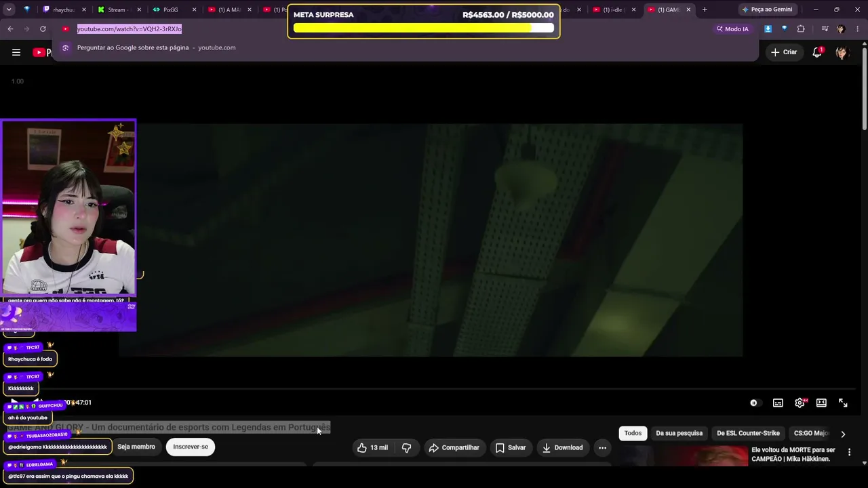Screen dimensions: 868x488
Task: Open YouTube notifications bell
Action: (x=817, y=52)
